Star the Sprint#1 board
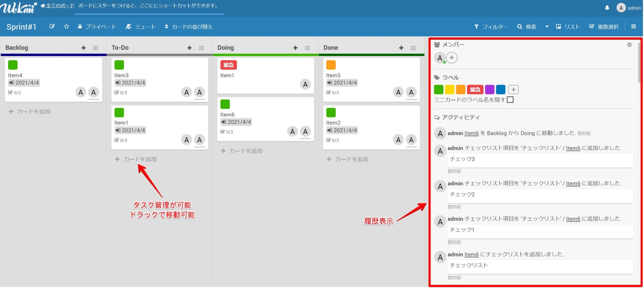The width and height of the screenshot is (644, 288). pos(66,26)
